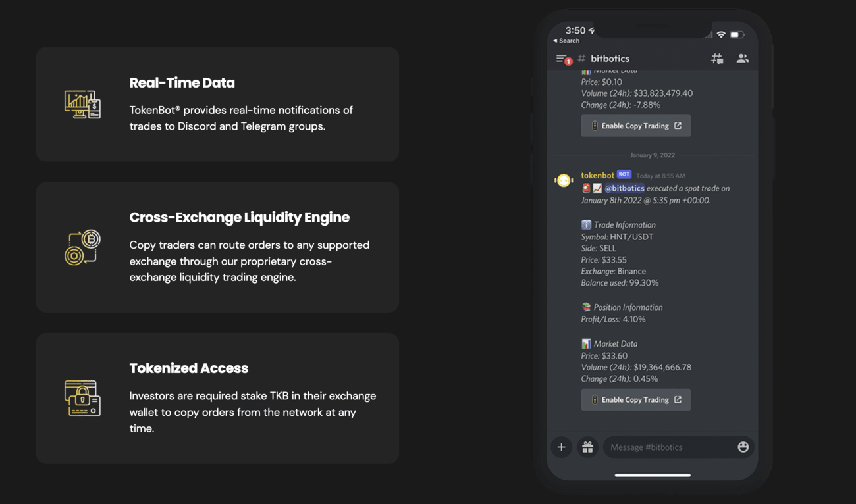Click the Price: $33.55 line
This screenshot has height=504, width=856.
click(604, 260)
